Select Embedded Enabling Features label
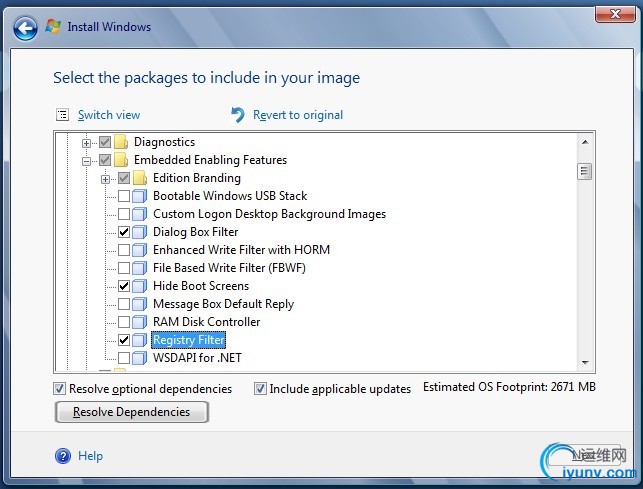643x489 pixels. (210, 160)
